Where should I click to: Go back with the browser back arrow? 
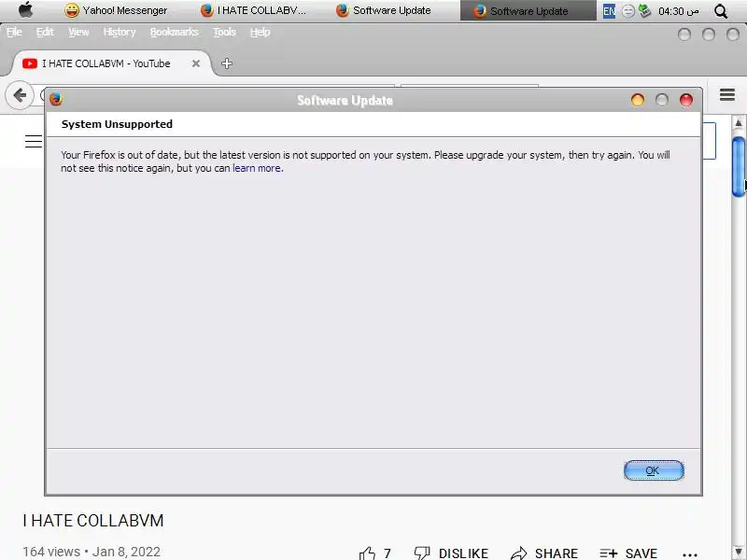tap(20, 95)
